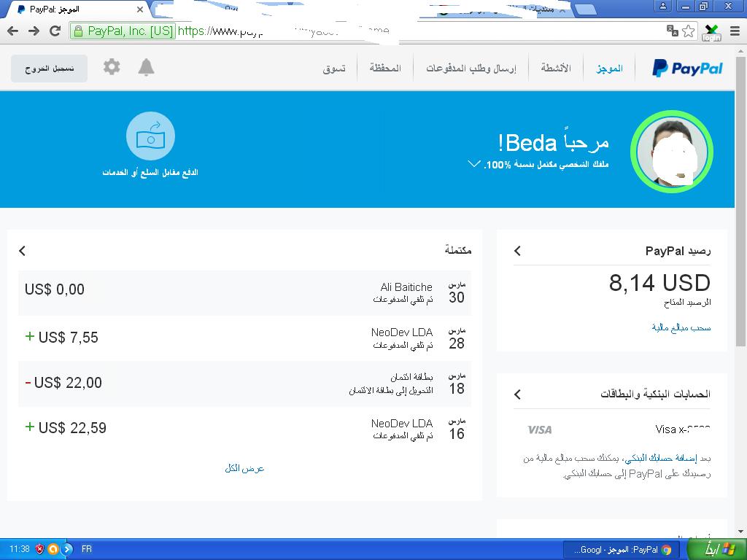Click the تسجيل الخروج logout button
This screenshot has width=747, height=560.
pyautogui.click(x=49, y=68)
